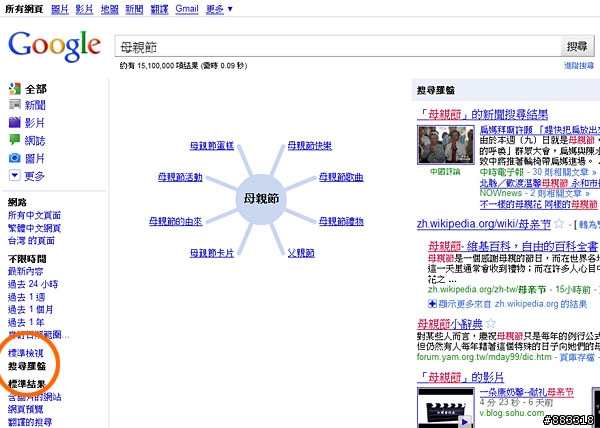Open 頁庫存檔 cached page link

577,357
